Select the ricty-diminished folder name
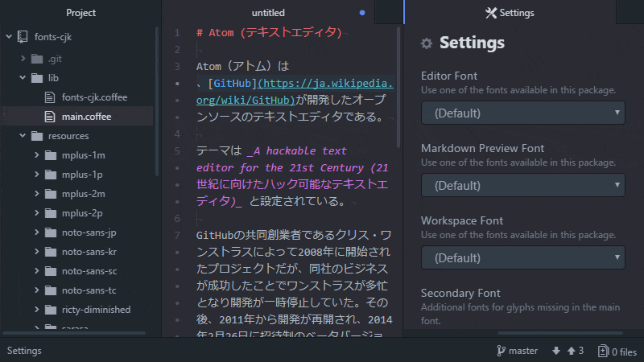The height and width of the screenshot is (362, 644). (96, 310)
